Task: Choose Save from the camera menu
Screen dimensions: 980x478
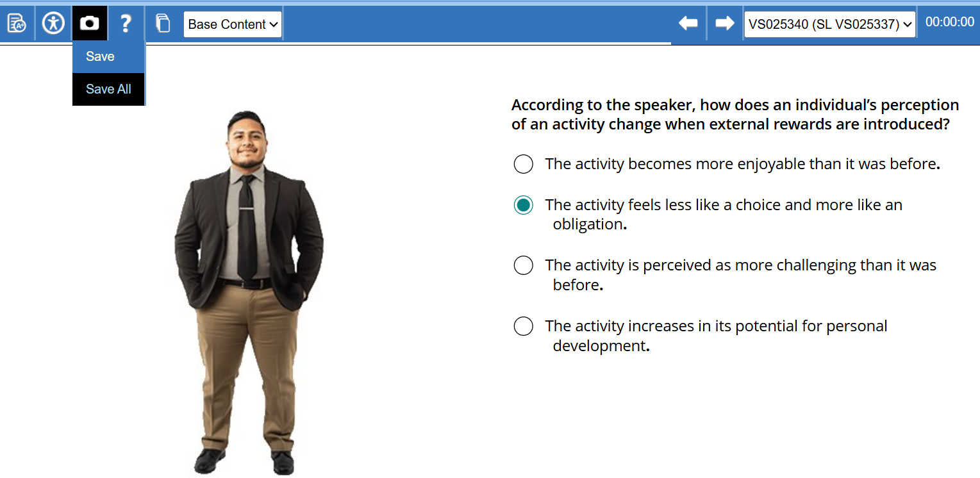Action: (101, 56)
